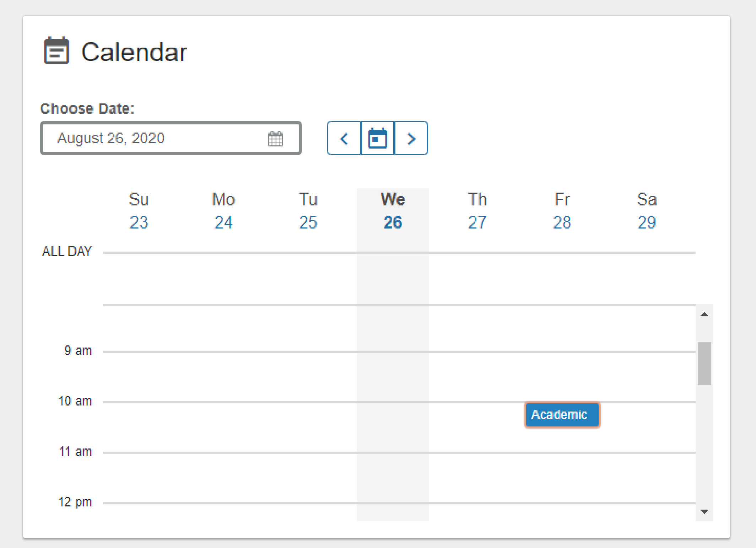Click the all-day row for Tuesday
This screenshot has height=548, width=756.
click(x=308, y=279)
